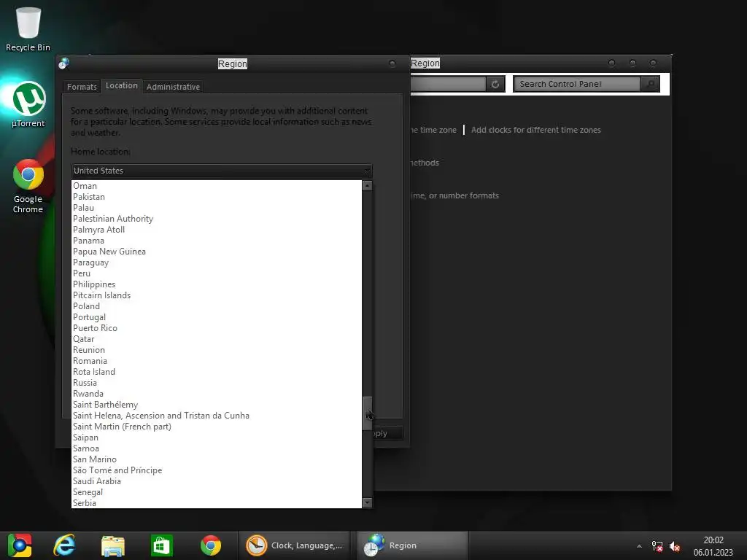This screenshot has width=747, height=560.
Task: Open File Explorer from the taskbar
Action: coord(113,545)
